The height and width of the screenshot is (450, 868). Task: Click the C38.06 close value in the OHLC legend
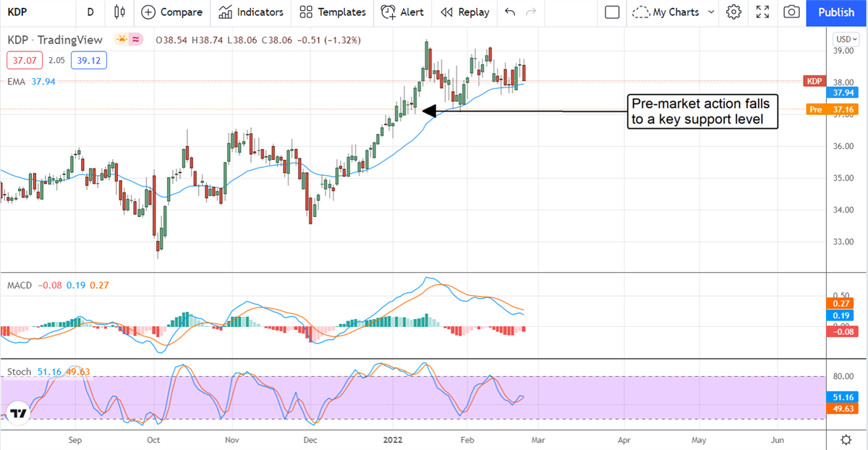[278, 39]
